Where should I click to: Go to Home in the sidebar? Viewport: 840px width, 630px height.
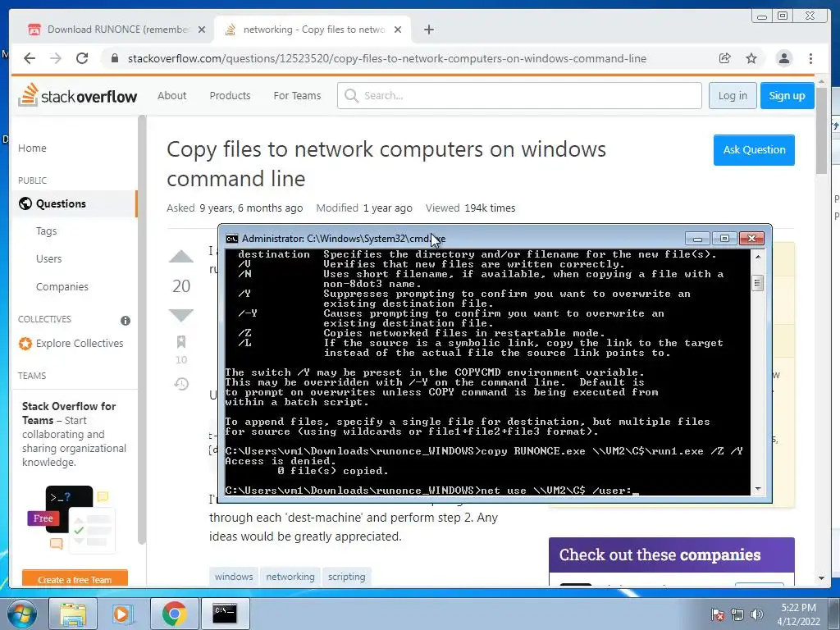click(32, 148)
